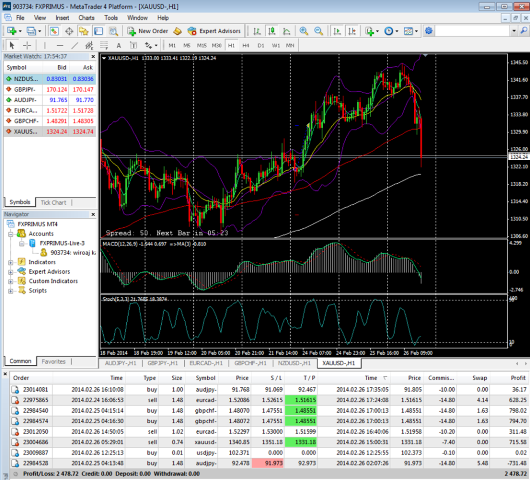Close the Market Watch panel
Image resolution: width=530 pixels, height=480 pixels.
93,56
